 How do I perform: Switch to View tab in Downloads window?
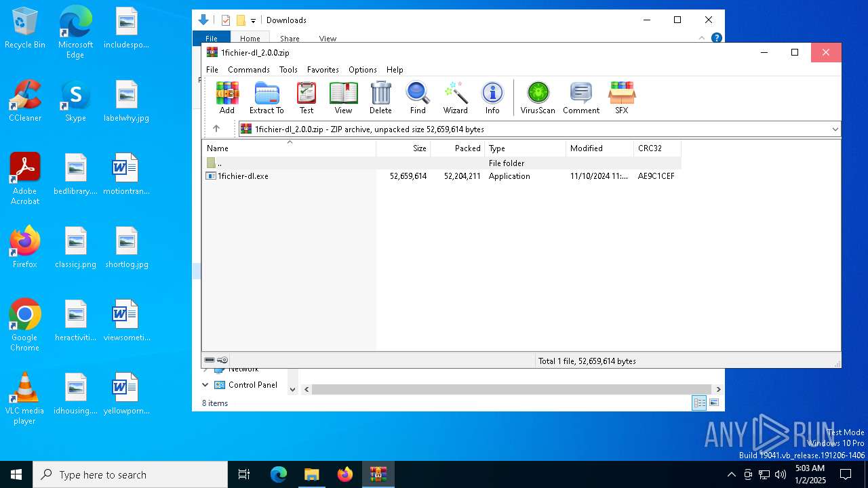328,39
